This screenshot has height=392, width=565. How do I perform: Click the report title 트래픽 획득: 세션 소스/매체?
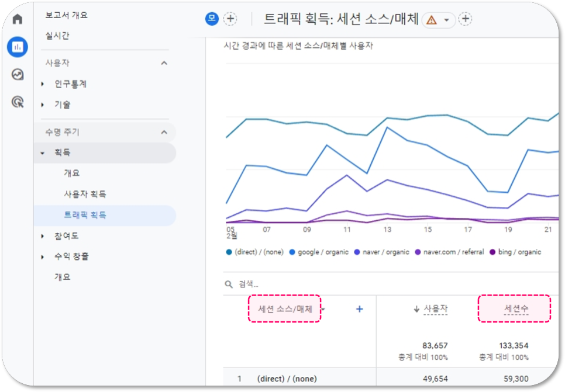click(341, 19)
